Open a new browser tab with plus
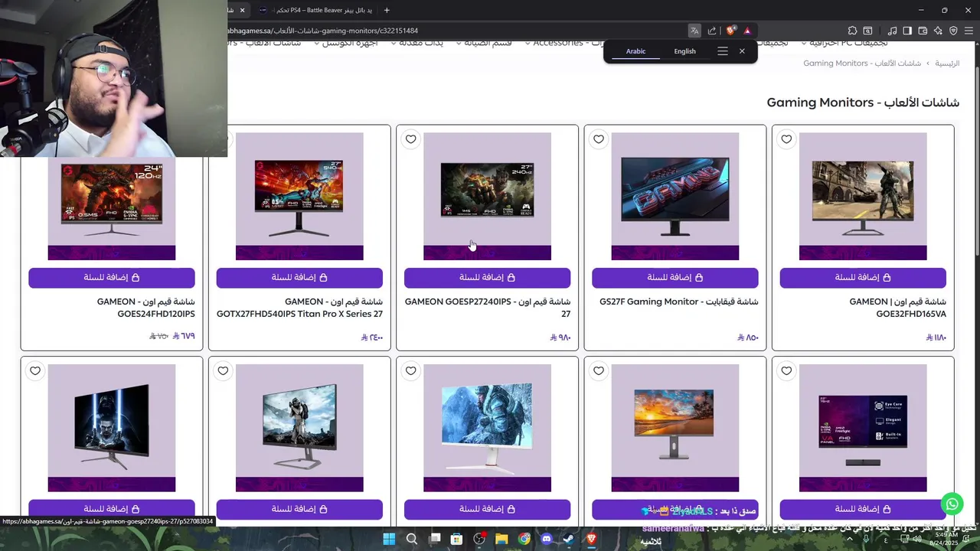The height and width of the screenshot is (551, 980). (387, 10)
